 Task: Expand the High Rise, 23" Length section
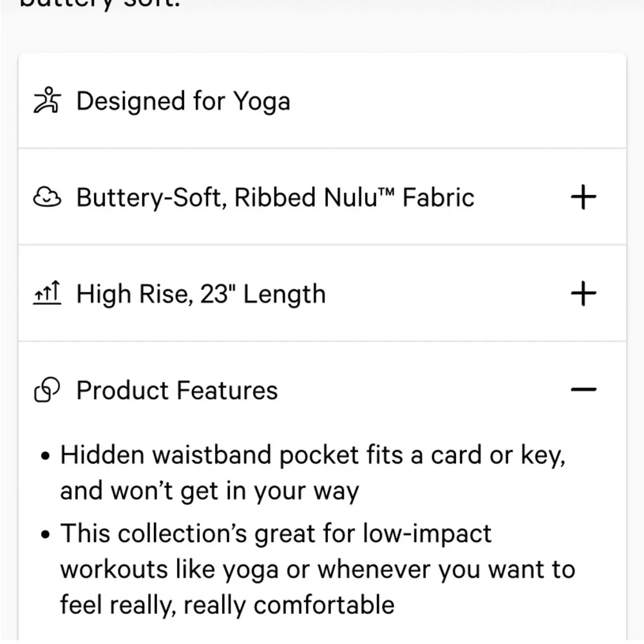tap(583, 294)
